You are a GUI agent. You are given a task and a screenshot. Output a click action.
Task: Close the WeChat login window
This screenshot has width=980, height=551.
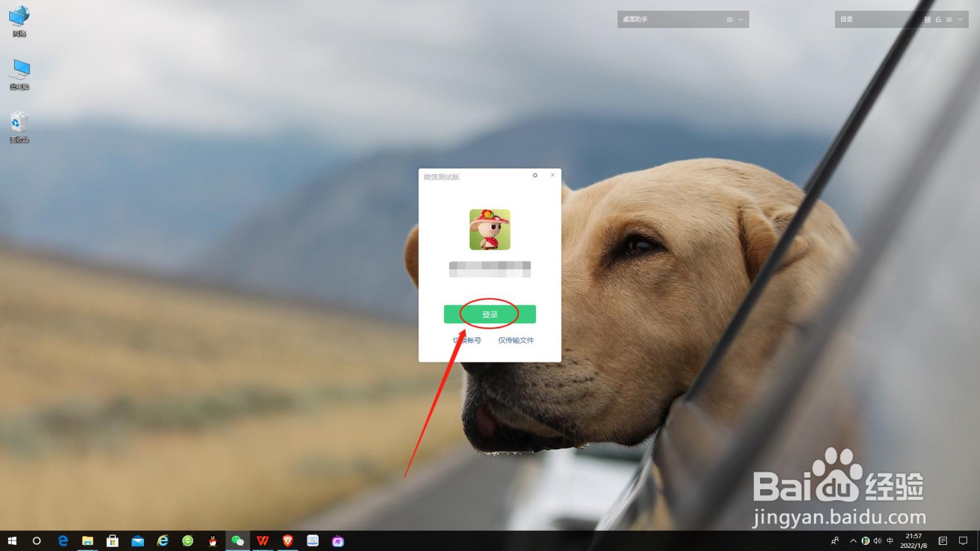[x=552, y=176]
